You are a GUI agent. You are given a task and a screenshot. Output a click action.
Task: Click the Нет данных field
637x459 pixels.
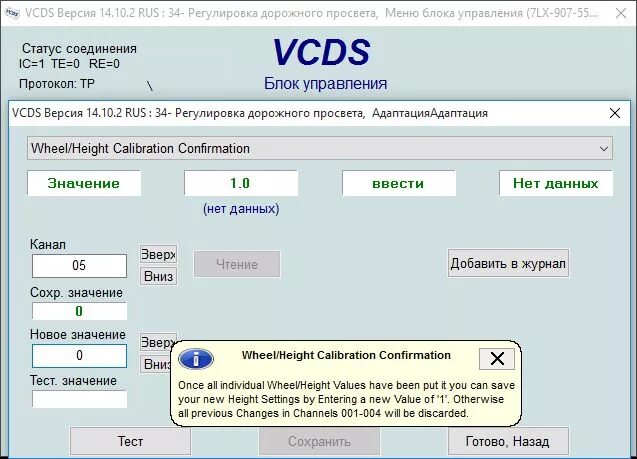click(x=556, y=183)
